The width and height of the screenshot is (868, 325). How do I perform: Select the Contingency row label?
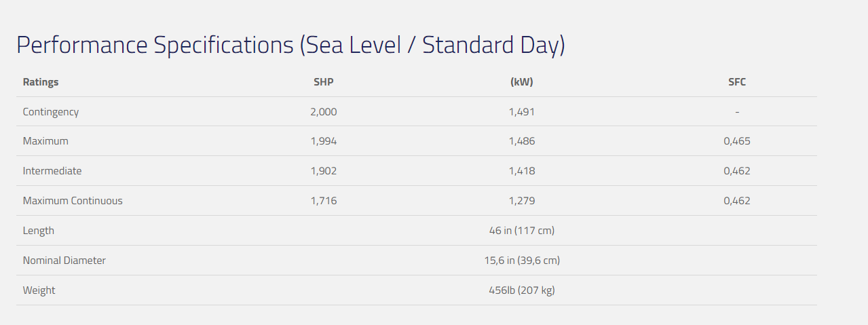coord(51,112)
